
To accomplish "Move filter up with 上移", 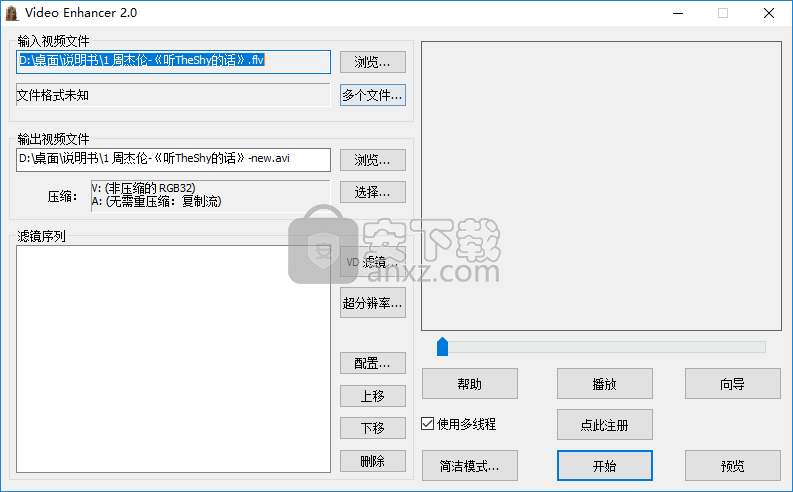I will 373,396.
